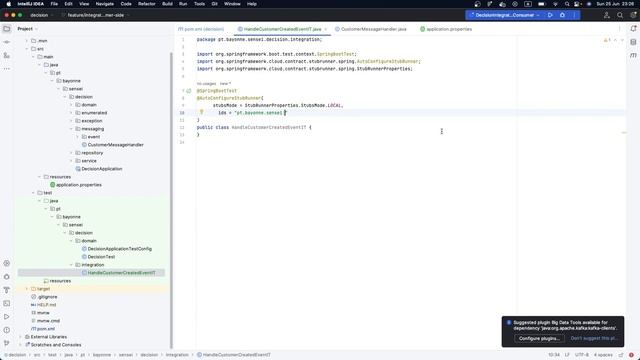Open the Project view dropdown
Screen dimensions: 640x360
tap(27, 29)
